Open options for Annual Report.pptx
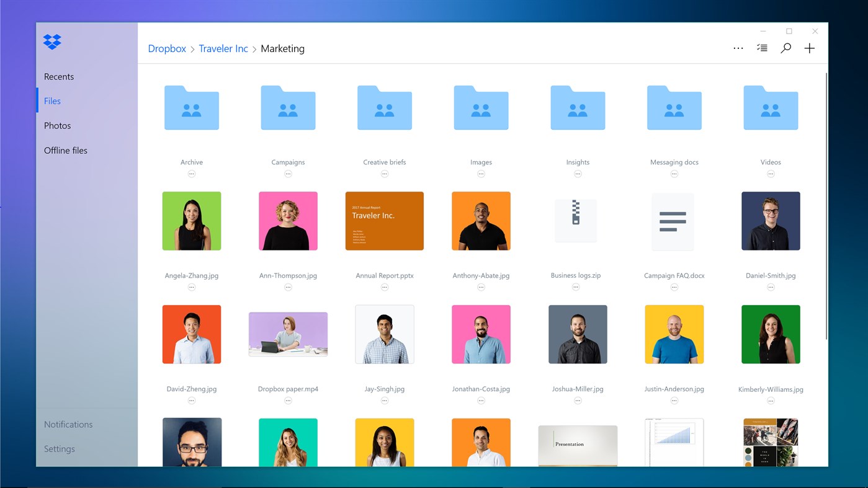The width and height of the screenshot is (868, 488). (x=385, y=287)
